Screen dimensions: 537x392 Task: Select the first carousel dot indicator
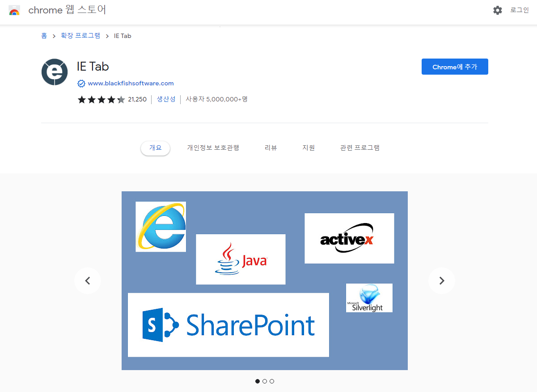coord(258,381)
